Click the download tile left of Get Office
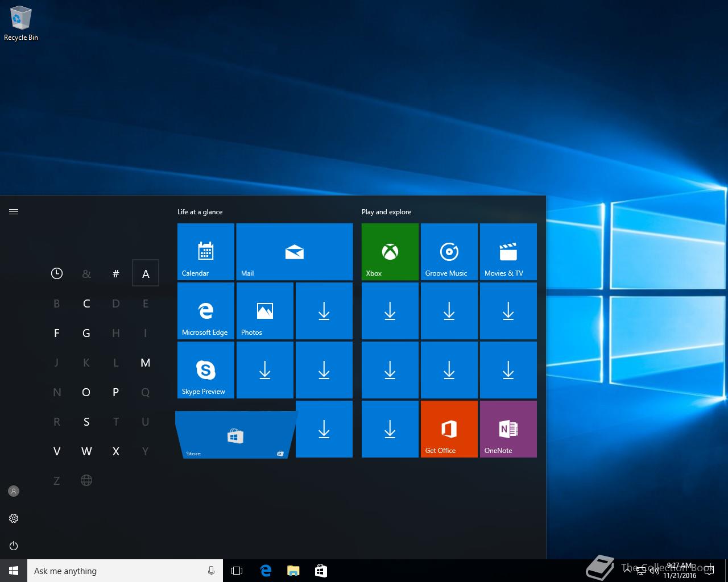Screen dimensions: 728x582 coord(390,429)
